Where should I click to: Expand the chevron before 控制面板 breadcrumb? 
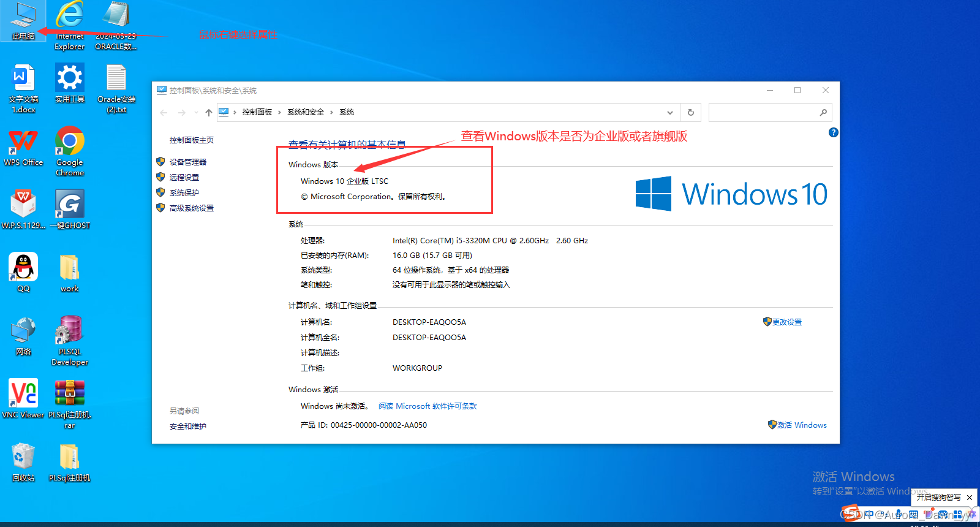tap(235, 112)
